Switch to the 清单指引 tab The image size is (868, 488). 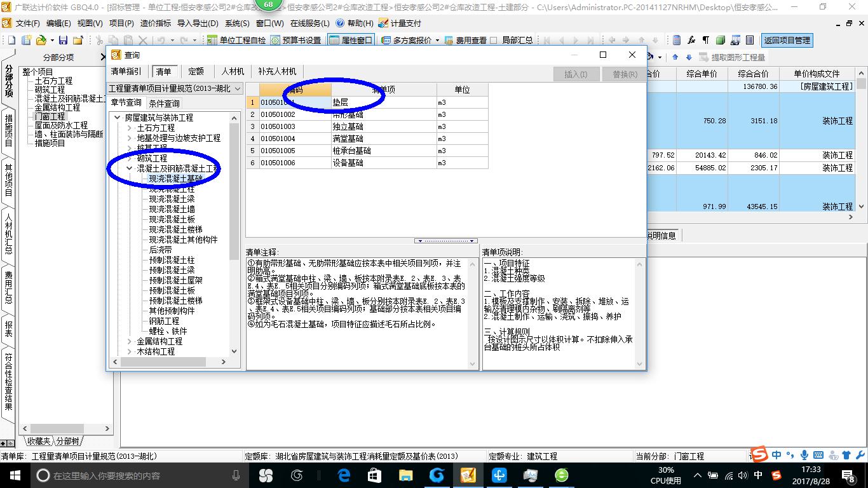click(126, 71)
